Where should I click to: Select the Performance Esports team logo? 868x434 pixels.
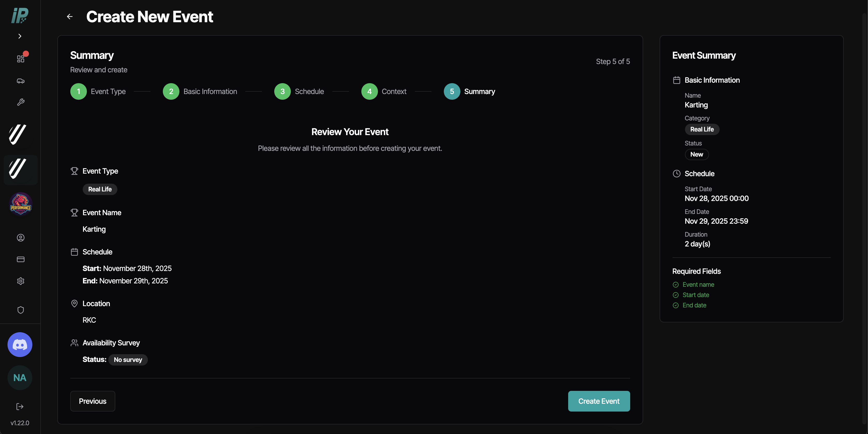[21, 204]
